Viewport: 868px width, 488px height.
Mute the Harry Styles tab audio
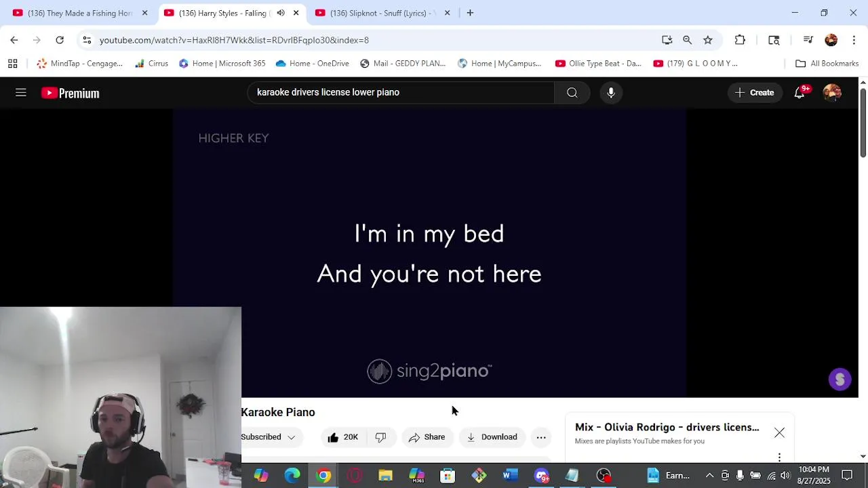(x=281, y=13)
